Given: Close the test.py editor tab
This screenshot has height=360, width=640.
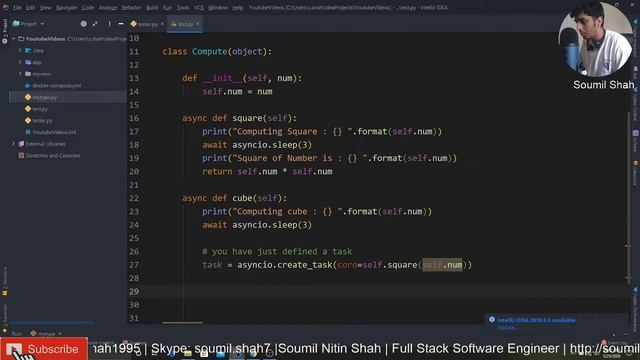Looking at the screenshot, I should coord(198,24).
